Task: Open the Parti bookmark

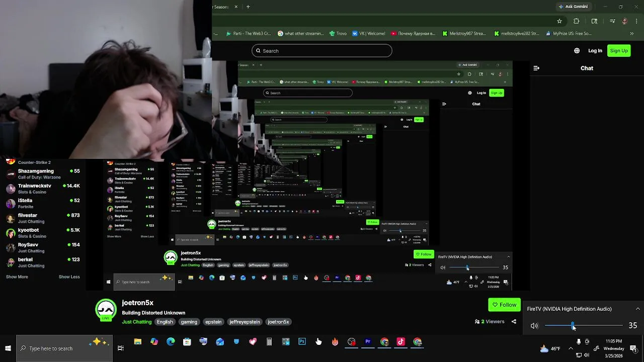Action: pos(249,34)
